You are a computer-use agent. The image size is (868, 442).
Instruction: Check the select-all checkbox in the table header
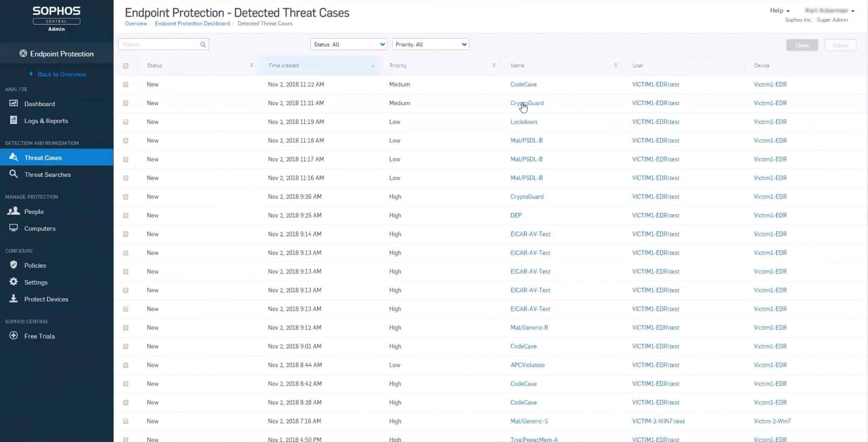(x=125, y=65)
